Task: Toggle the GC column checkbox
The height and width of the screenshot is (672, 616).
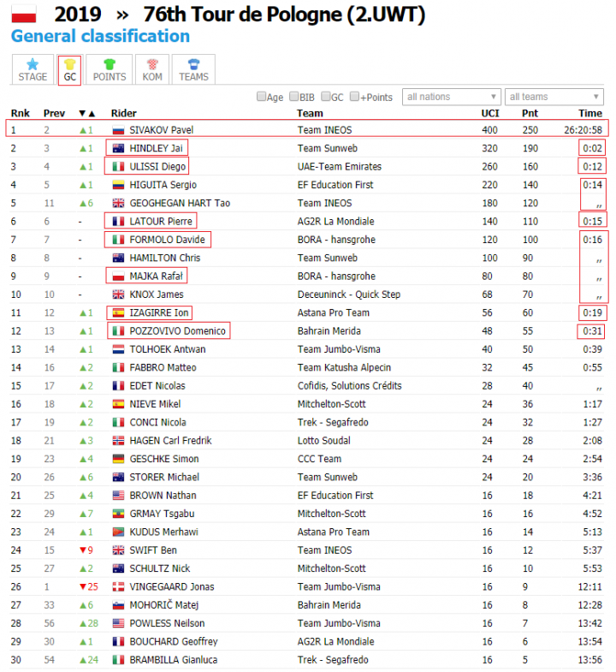Action: pyautogui.click(x=326, y=97)
